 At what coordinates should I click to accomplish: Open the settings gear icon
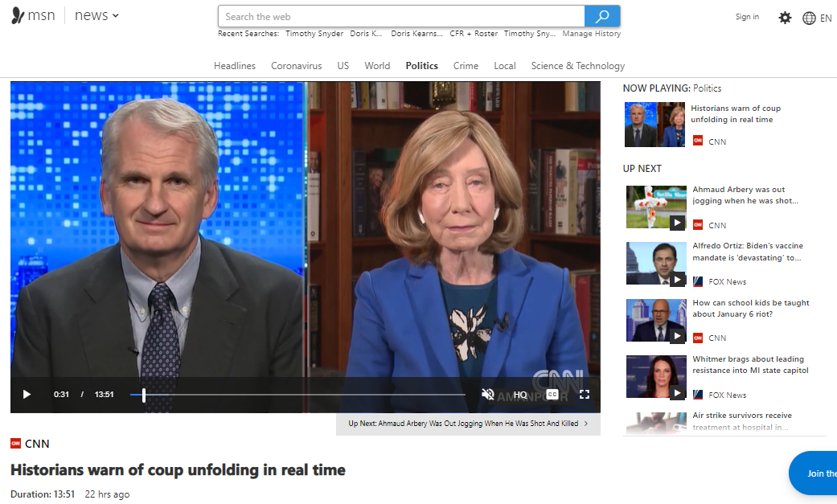(785, 18)
